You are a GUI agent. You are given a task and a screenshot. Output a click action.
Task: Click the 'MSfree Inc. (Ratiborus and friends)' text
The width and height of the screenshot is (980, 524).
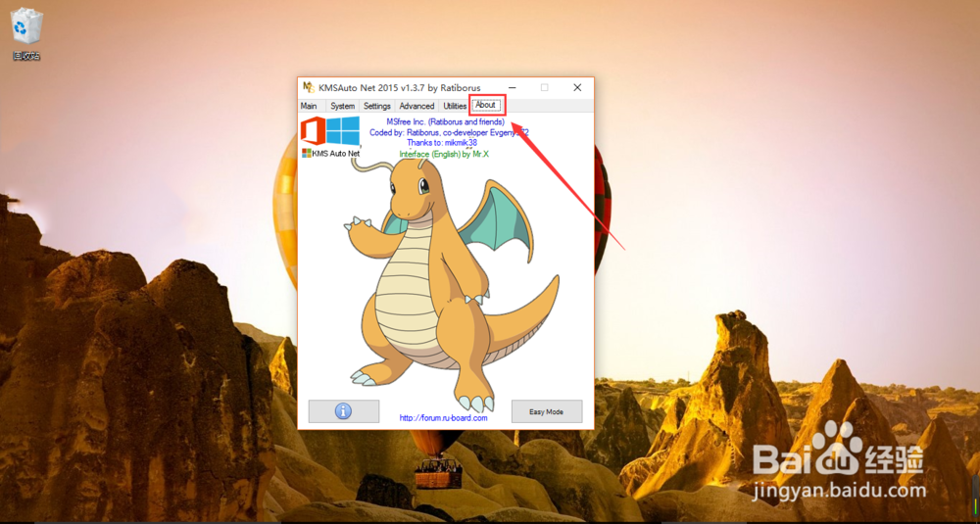click(446, 121)
